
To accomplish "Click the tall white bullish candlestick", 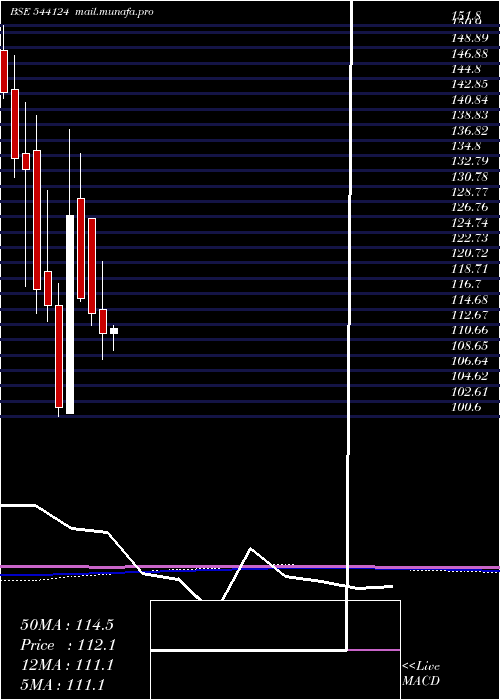I will (x=70, y=315).
